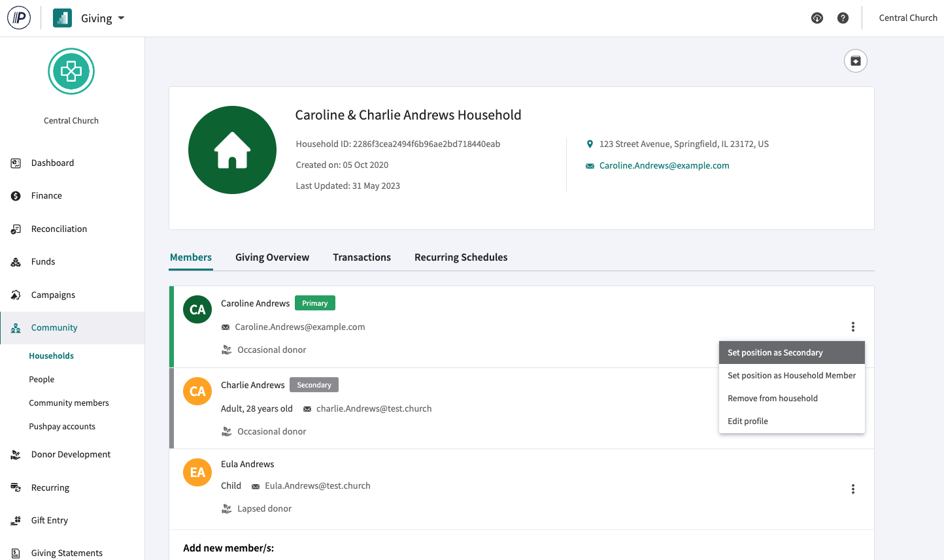Go to People in the sidebar
Screen dimensions: 944x560
point(42,380)
